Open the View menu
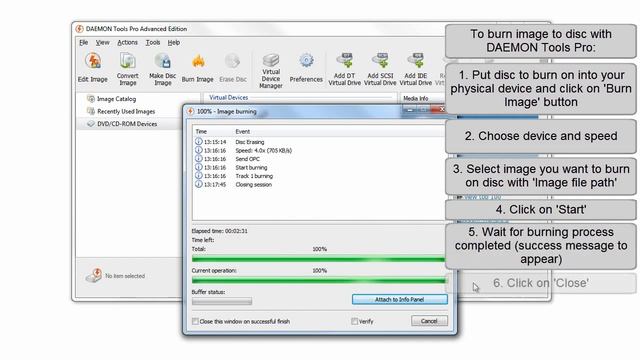The image size is (640, 360). tap(102, 42)
